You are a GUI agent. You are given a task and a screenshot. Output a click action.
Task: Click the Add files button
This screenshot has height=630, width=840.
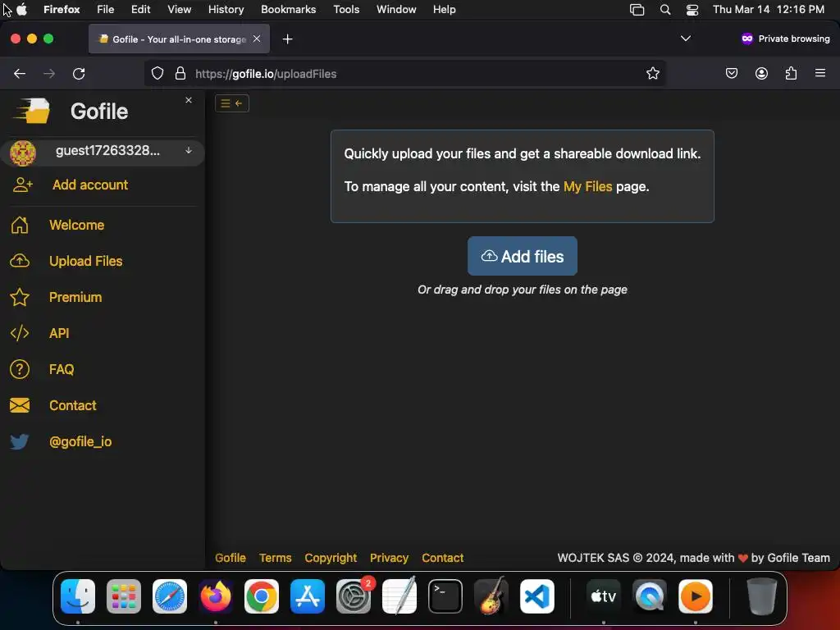coord(523,256)
